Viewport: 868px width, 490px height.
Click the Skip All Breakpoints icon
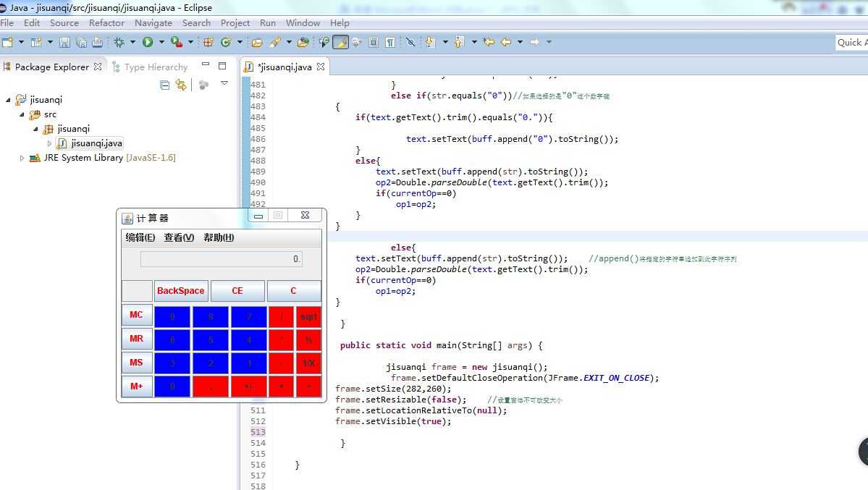click(x=410, y=42)
